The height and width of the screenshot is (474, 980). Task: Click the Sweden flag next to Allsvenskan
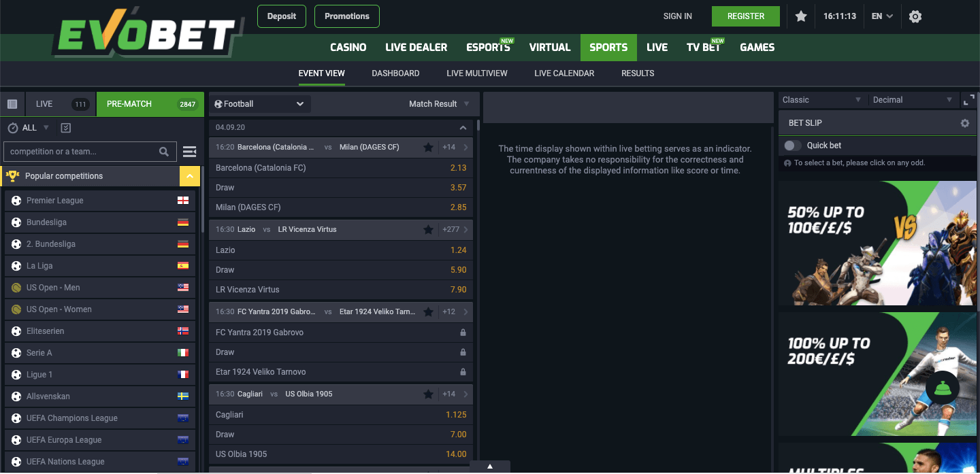(x=183, y=396)
